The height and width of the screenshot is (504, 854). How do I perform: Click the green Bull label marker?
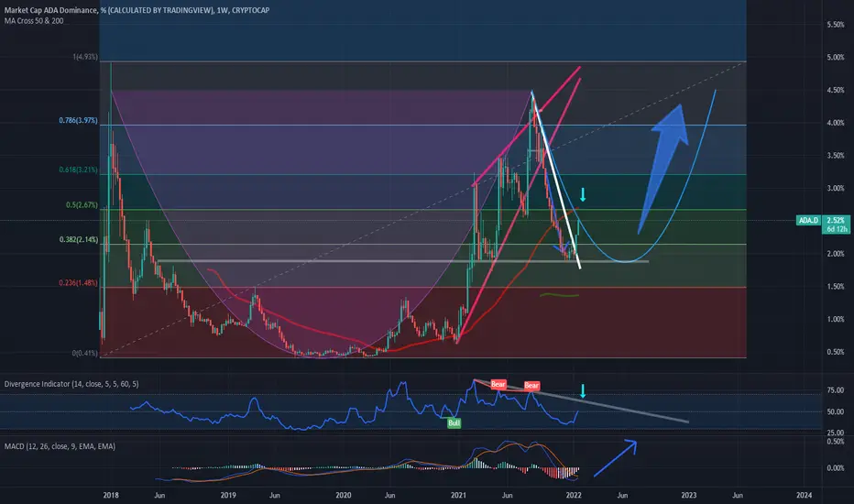454,422
